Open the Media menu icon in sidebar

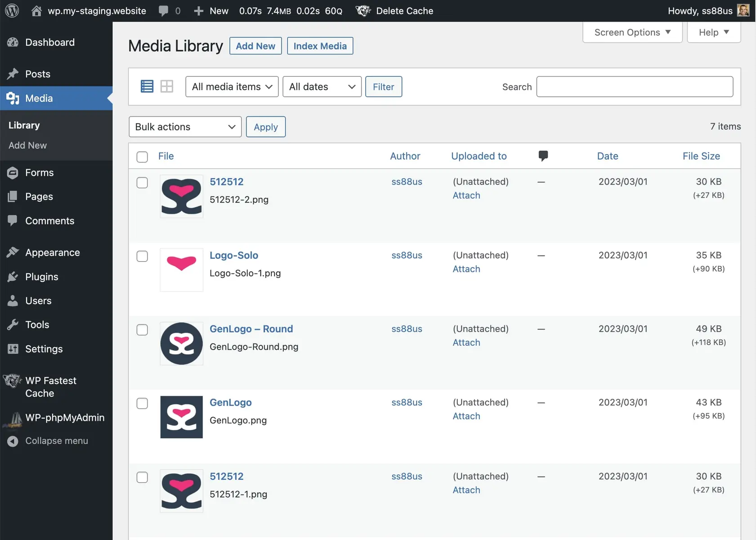tap(13, 98)
